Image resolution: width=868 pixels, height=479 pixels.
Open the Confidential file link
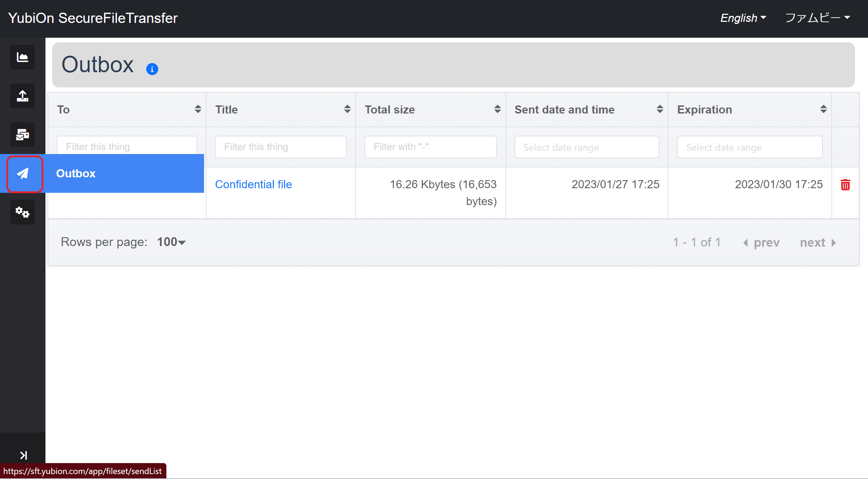[x=253, y=184]
